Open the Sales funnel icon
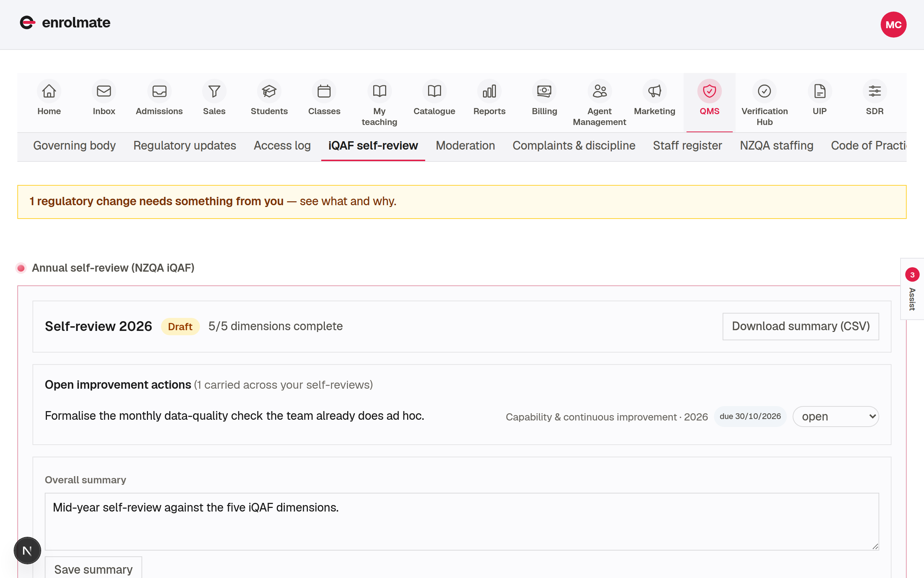Viewport: 924px width, 578px height. (x=214, y=91)
